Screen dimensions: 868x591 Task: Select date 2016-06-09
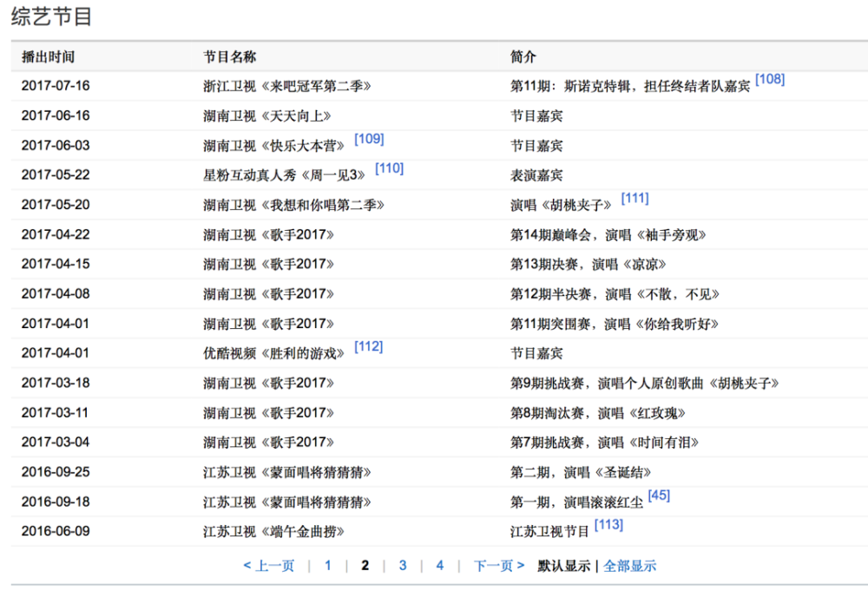tap(56, 531)
